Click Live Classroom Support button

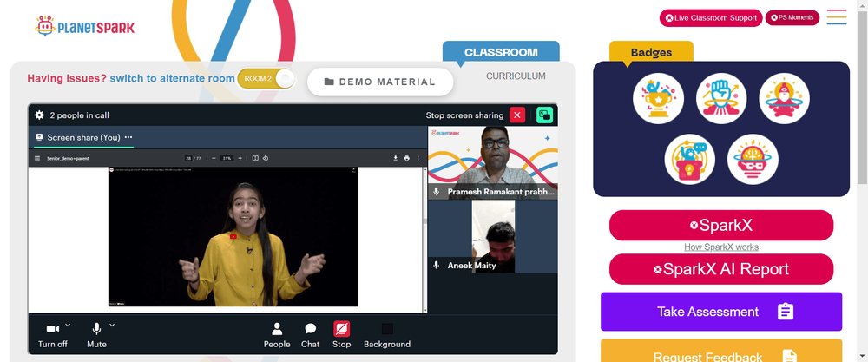pos(711,17)
